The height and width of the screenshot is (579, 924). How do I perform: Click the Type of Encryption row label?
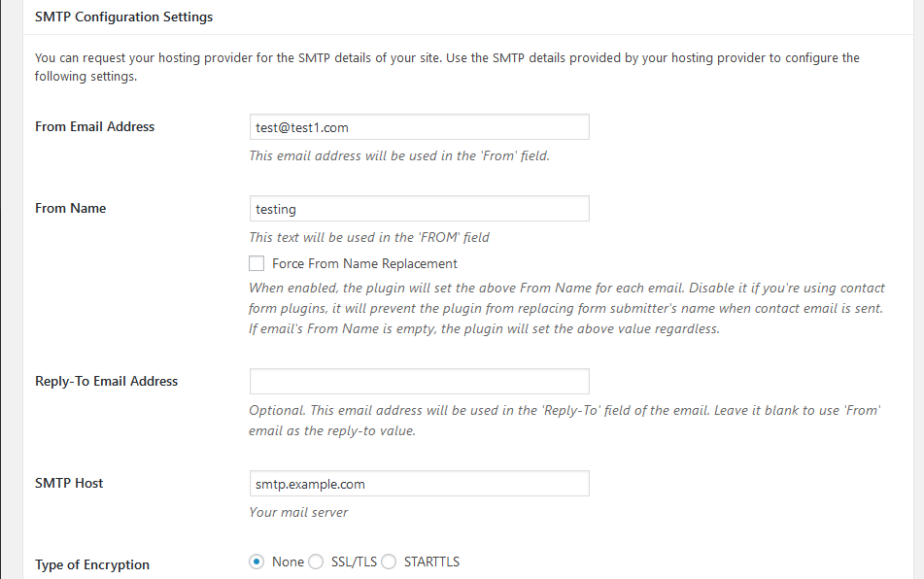coord(92,564)
